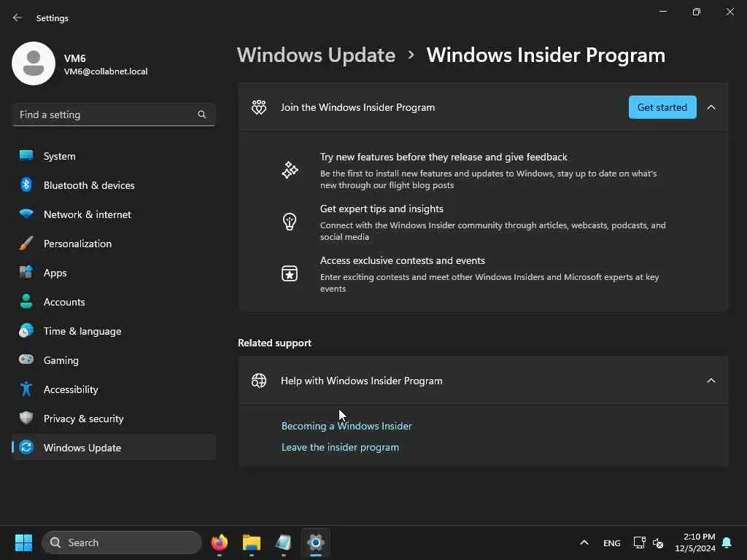This screenshot has height=560, width=747.
Task: Open the Apps settings category
Action: click(x=114, y=273)
